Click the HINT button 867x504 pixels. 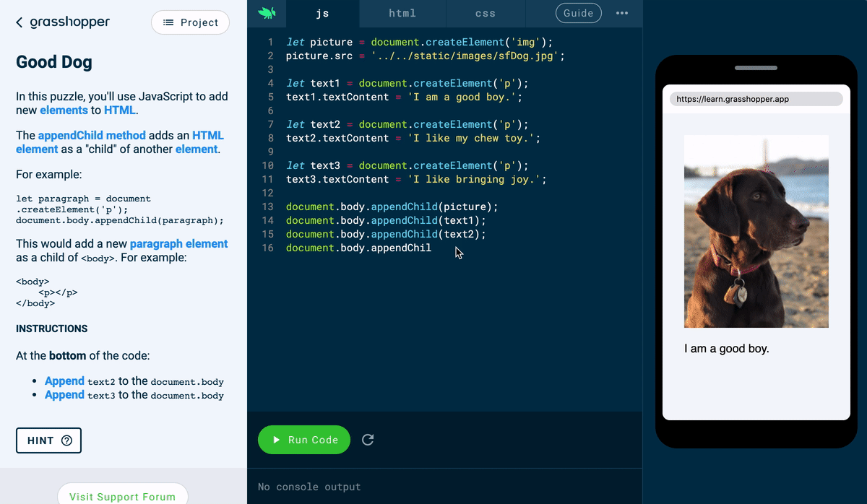(x=48, y=440)
